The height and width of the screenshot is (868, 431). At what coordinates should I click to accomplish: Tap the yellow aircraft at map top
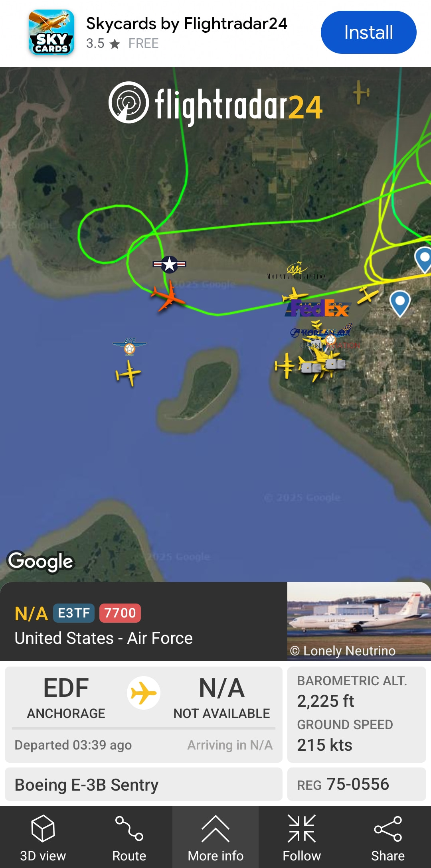pyautogui.click(x=361, y=93)
